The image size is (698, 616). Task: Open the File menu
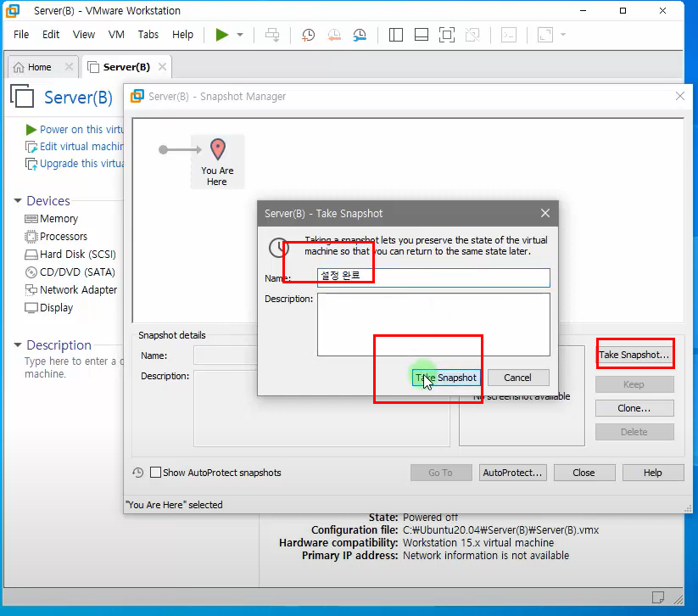coord(21,34)
